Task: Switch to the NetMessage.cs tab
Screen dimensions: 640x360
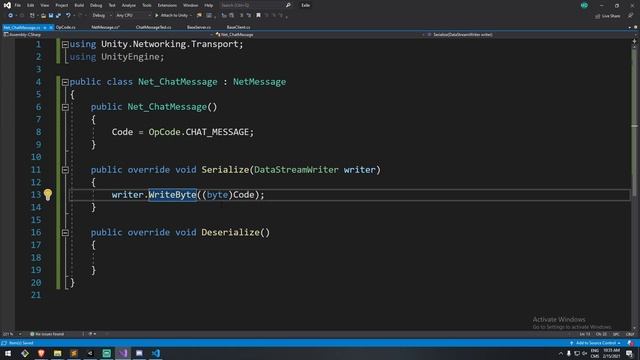Action: point(105,27)
